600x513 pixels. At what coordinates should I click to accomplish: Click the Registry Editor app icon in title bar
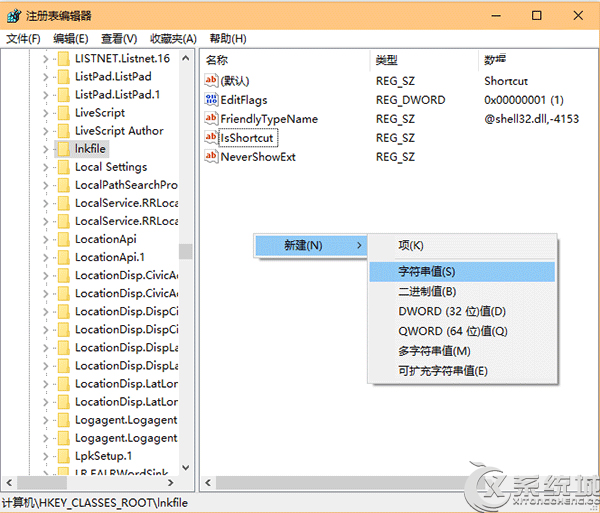tap(14, 16)
